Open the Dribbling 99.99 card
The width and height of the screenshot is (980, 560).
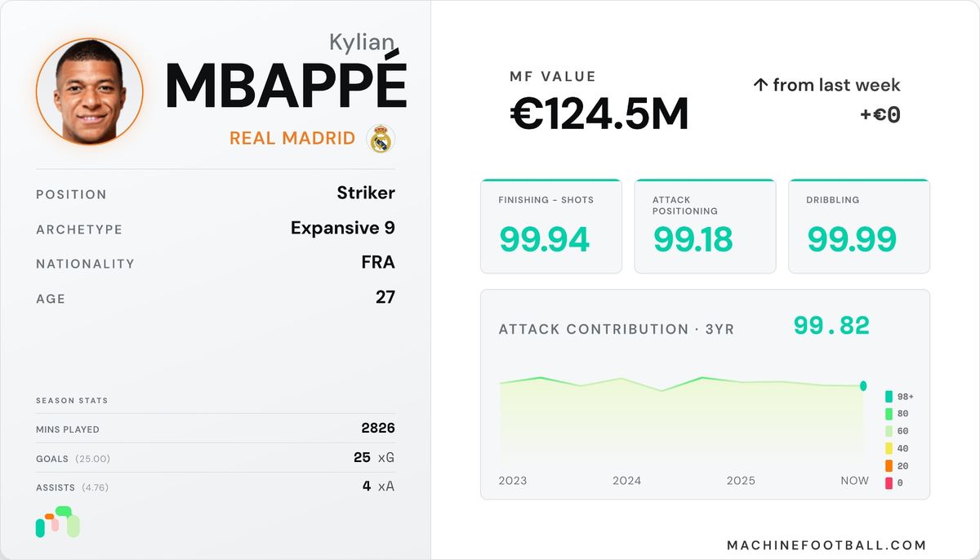pos(859,226)
